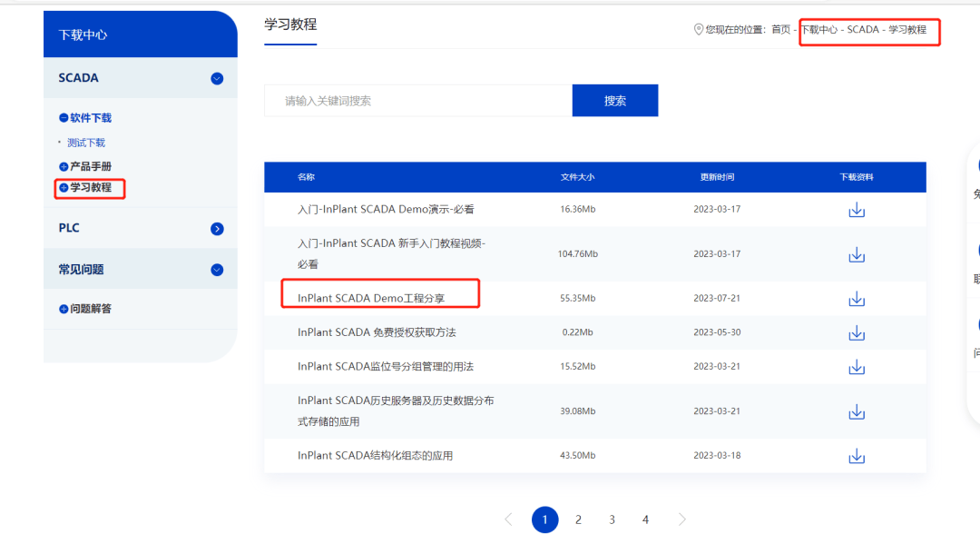Open InPlant SCADA监位号分组管理的用法 entry
The height and width of the screenshot is (544, 980).
click(x=386, y=366)
